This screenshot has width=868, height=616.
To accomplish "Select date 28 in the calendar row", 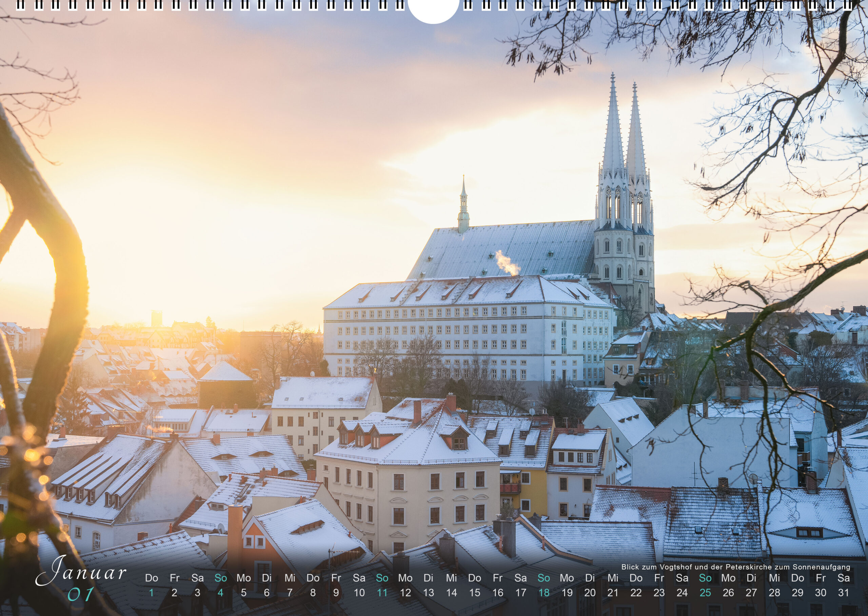I will (x=775, y=593).
